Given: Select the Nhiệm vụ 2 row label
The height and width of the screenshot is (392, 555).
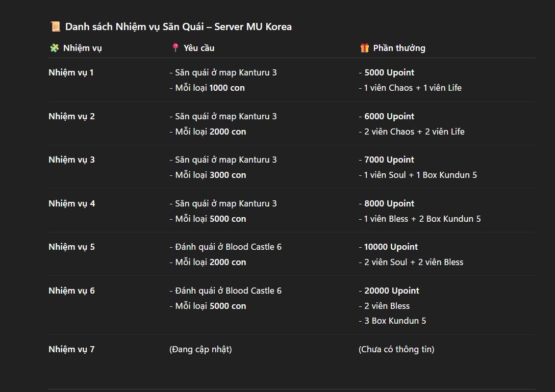Looking at the screenshot, I should click(x=71, y=116).
